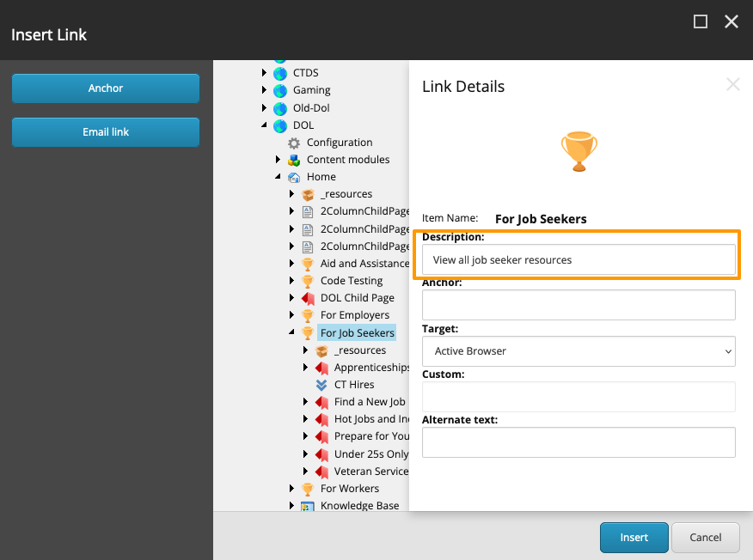Image resolution: width=753 pixels, height=560 pixels.
Task: Select For Workers in the tree
Action: point(349,489)
